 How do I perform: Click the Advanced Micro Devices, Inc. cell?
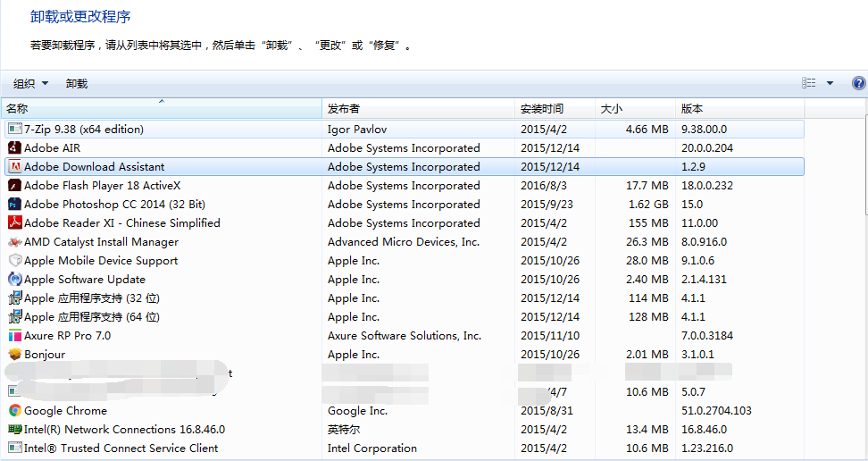coord(404,241)
